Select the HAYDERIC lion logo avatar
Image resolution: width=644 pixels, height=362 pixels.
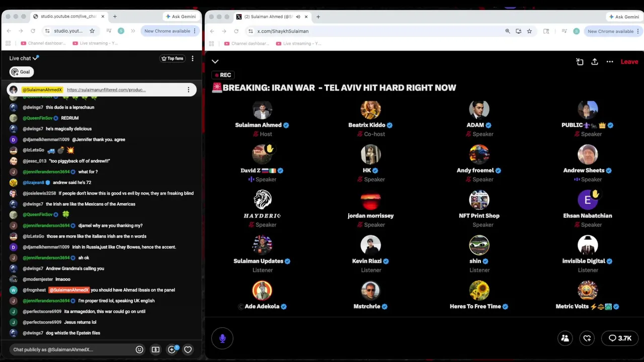tap(262, 200)
